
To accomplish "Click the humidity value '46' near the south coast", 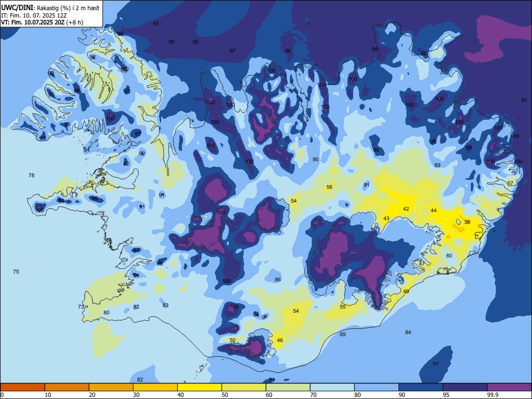I will click(x=280, y=340).
